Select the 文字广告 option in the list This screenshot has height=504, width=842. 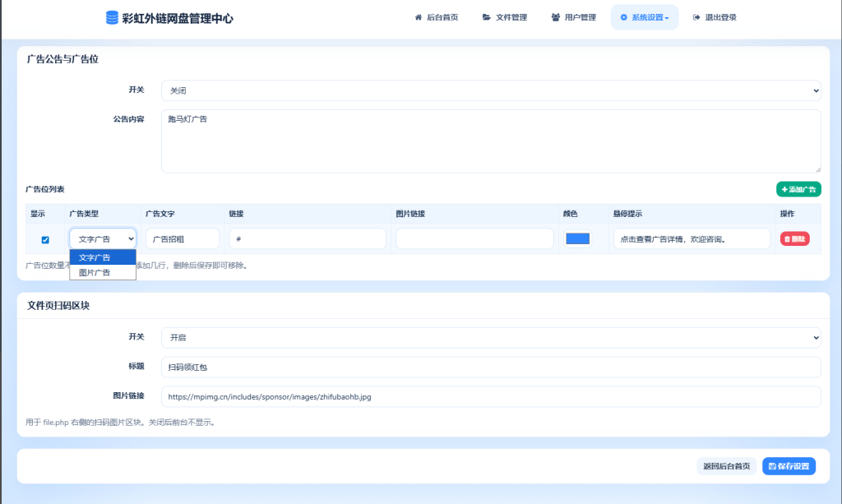(x=103, y=257)
